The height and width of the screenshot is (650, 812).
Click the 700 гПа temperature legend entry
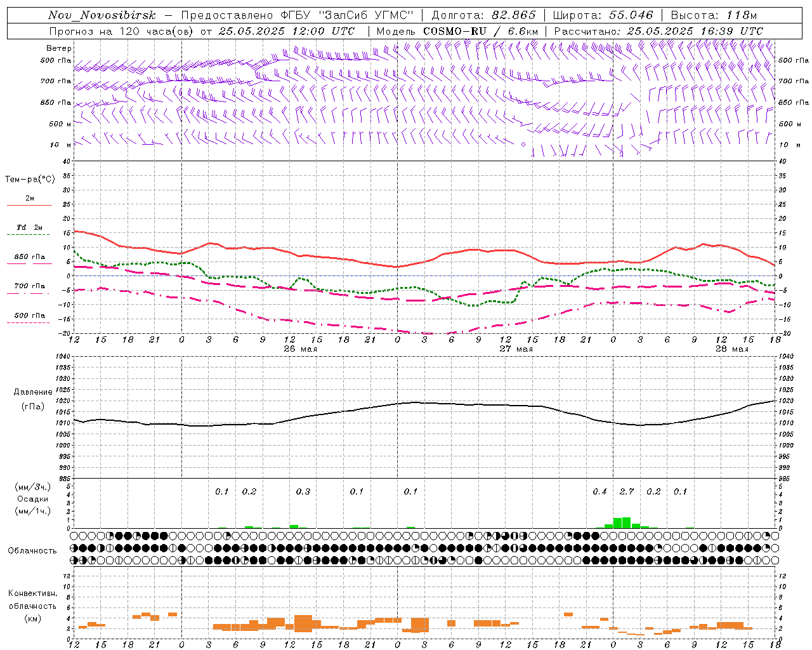[x=29, y=286]
